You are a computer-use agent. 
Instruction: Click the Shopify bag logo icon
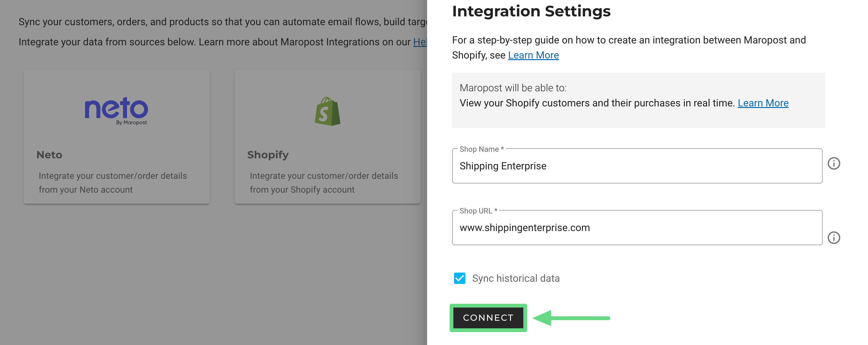[x=328, y=111]
